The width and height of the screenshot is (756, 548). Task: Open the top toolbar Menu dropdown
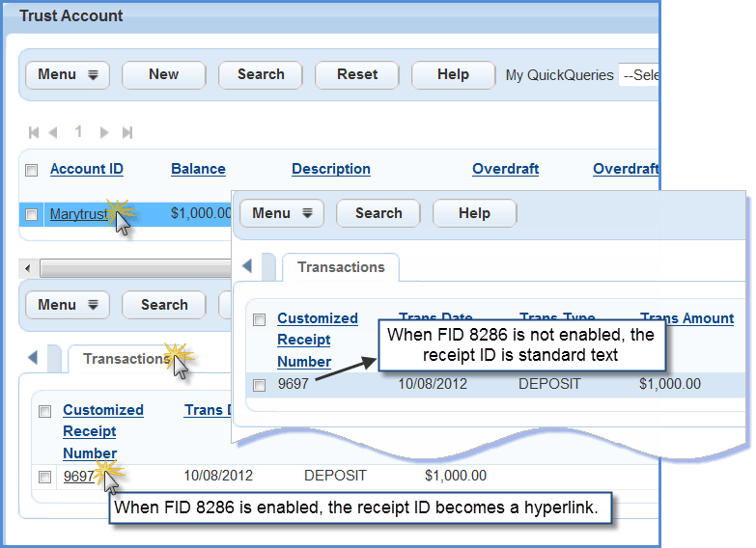[68, 75]
